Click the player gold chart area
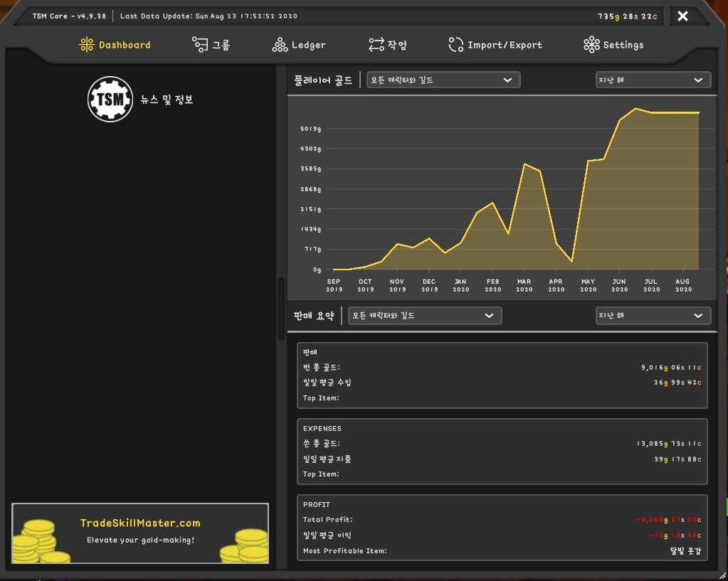This screenshot has width=728, height=581. 502,197
